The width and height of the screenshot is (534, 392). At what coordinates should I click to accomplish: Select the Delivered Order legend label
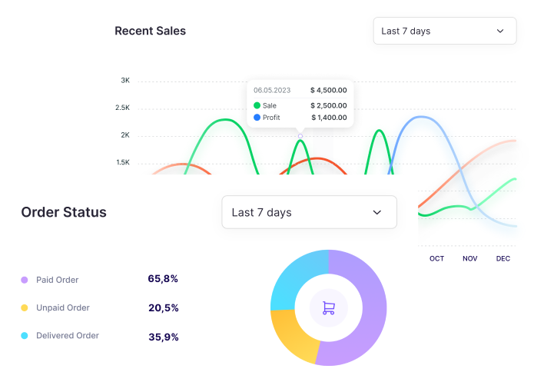click(x=68, y=336)
